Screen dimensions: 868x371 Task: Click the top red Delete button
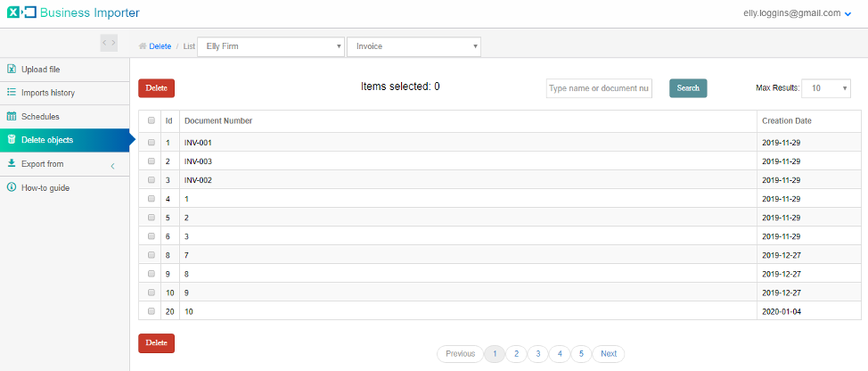tap(156, 88)
